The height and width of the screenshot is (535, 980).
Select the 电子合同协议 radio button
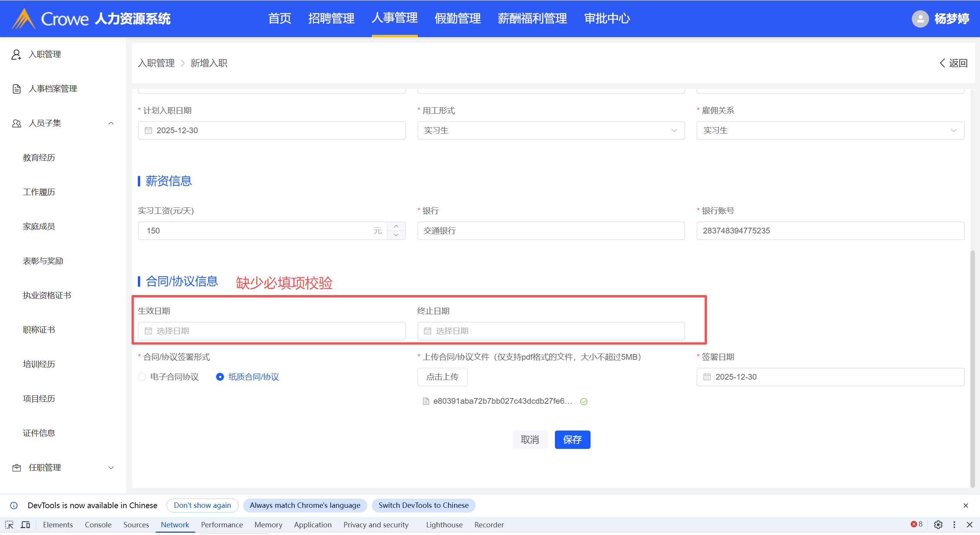[x=142, y=377]
